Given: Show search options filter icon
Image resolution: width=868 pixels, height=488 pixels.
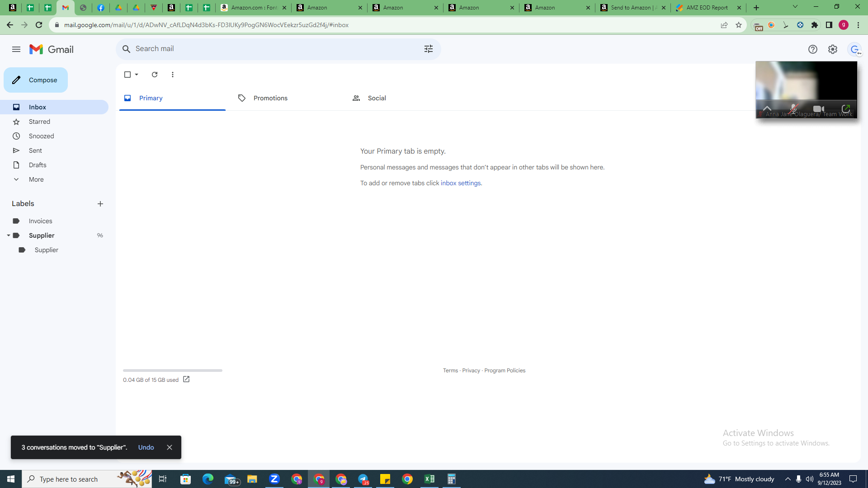Looking at the screenshot, I should coord(429,49).
